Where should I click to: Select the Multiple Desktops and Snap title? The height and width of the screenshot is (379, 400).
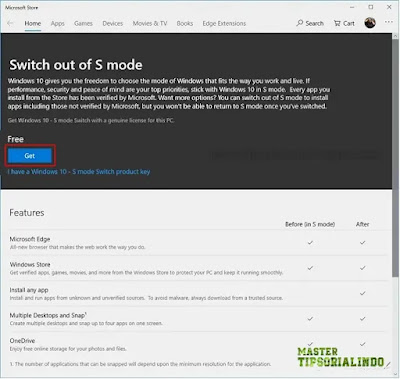[48, 315]
